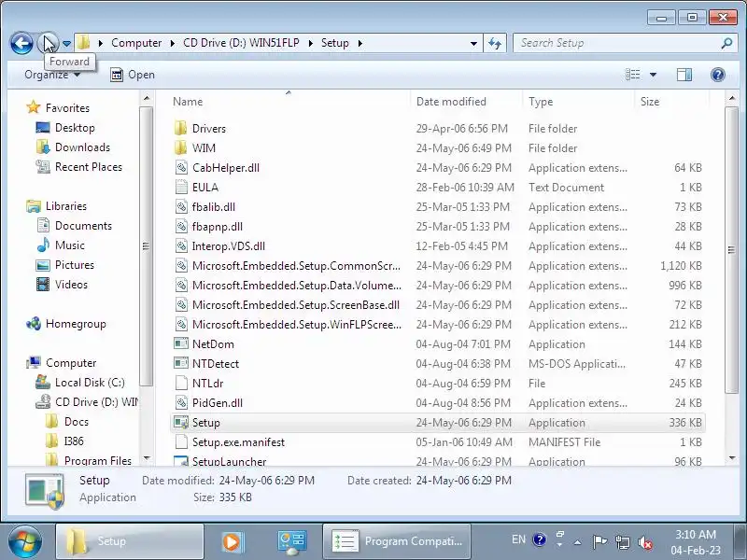
Task: Click the Open toolbar button
Action: pos(133,75)
